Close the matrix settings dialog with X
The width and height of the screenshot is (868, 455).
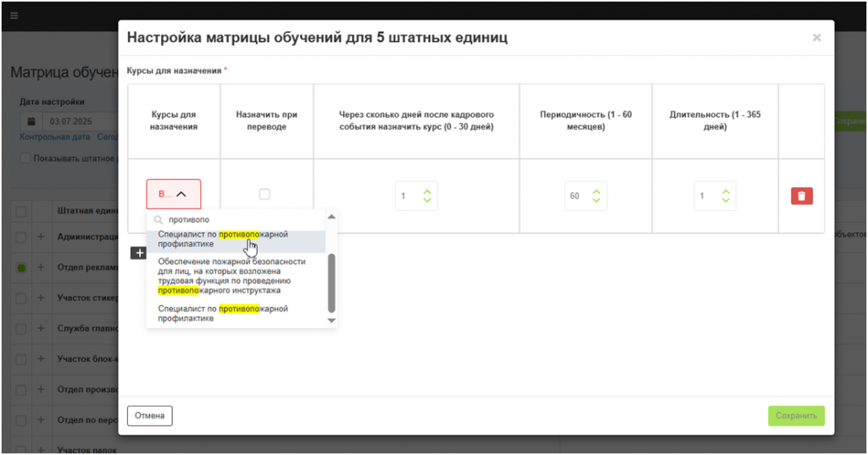coord(816,38)
